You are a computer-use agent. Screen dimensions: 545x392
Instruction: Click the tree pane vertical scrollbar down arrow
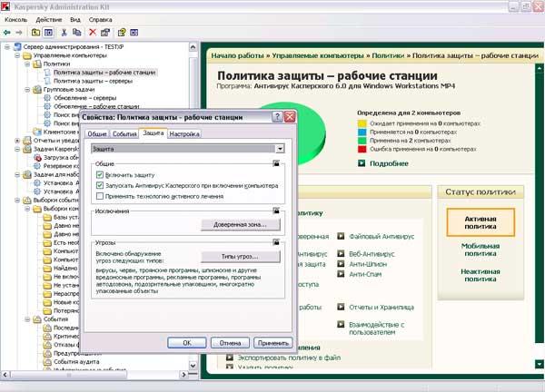tap(193, 366)
